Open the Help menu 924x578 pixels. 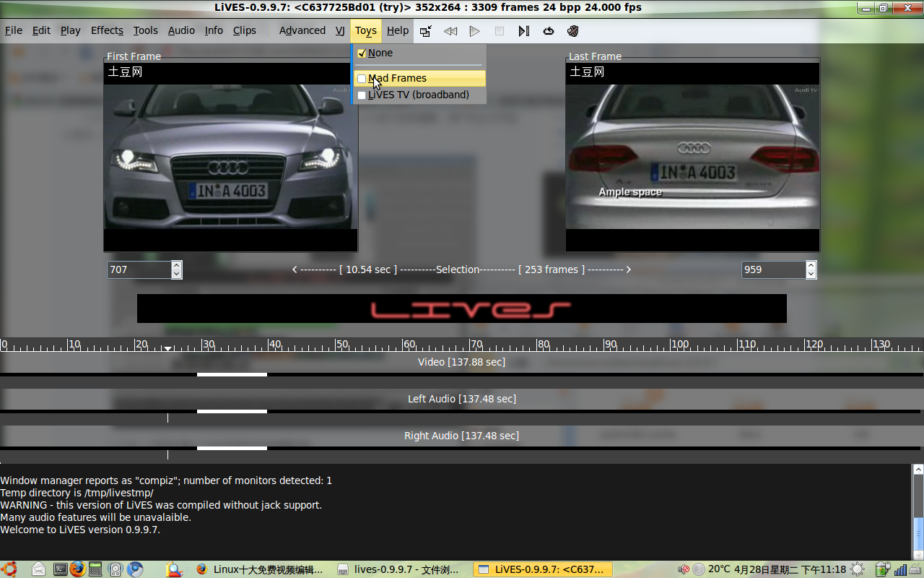point(398,30)
